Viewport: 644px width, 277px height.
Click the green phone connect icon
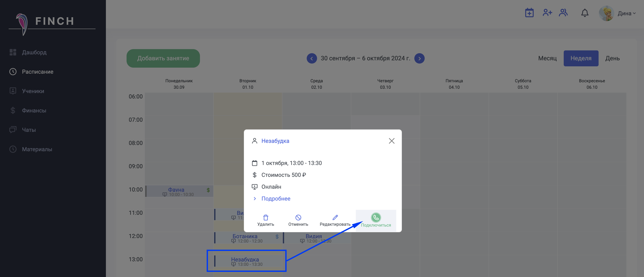click(376, 217)
